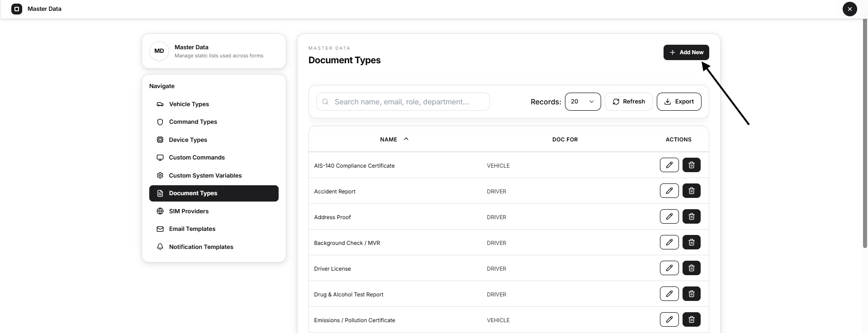Select the 'Accident Report' name cell
Image resolution: width=868 pixels, height=333 pixels.
click(335, 192)
